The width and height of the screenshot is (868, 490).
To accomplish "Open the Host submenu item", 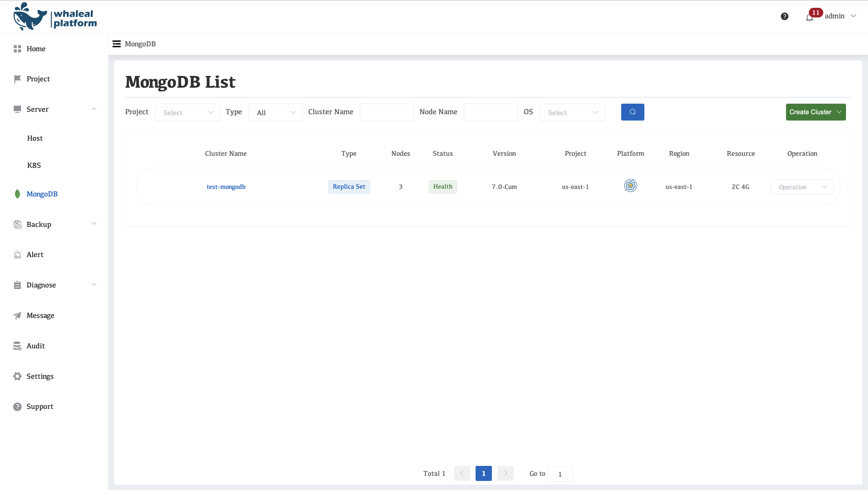I will (x=35, y=138).
